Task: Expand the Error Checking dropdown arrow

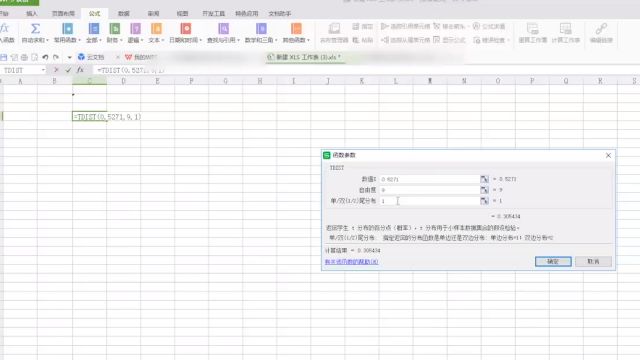Action: point(508,40)
